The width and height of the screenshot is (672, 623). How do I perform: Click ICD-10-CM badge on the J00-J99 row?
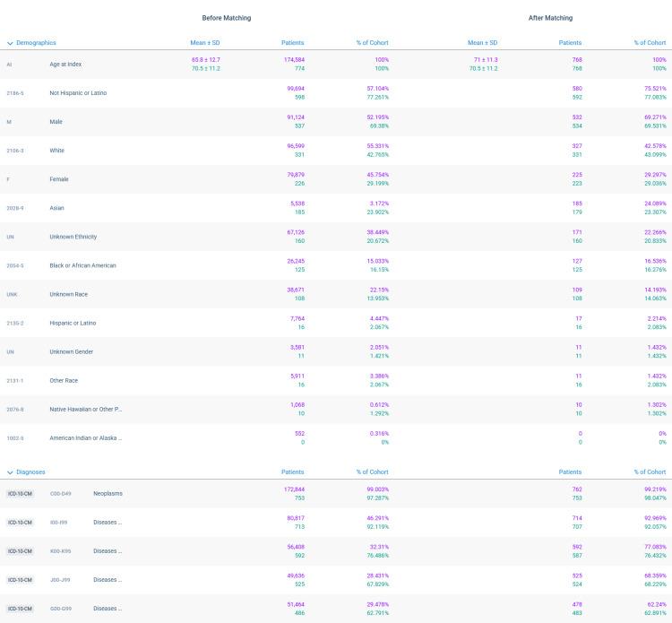tap(21, 580)
